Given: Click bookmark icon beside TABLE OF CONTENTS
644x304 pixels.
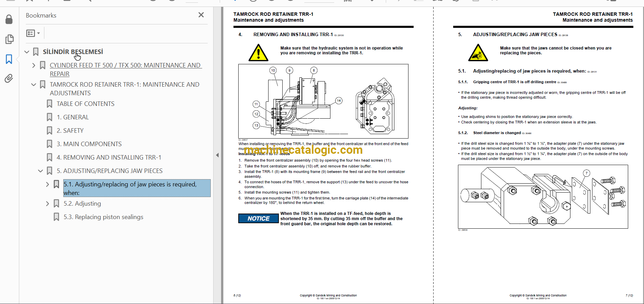Looking at the screenshot, I should pos(50,104).
